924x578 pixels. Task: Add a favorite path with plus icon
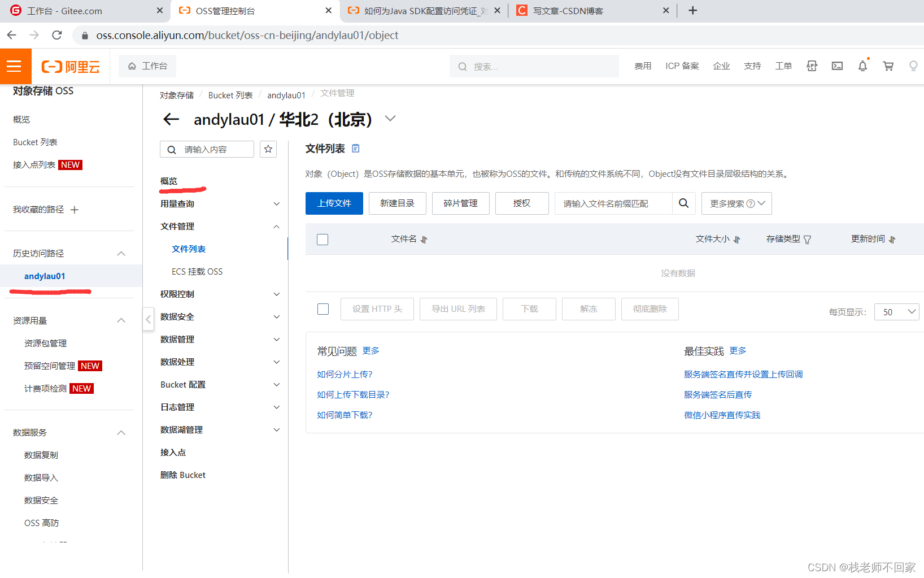75,210
